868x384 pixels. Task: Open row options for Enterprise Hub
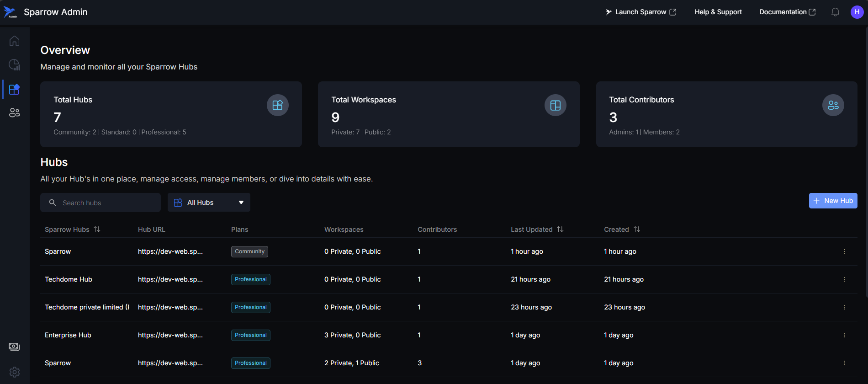click(x=844, y=335)
